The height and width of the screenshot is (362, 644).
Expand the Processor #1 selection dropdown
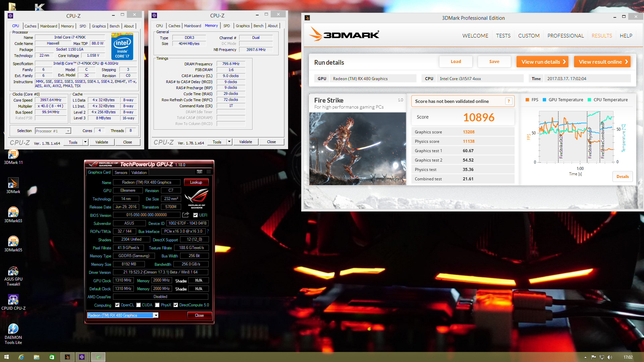(68, 131)
